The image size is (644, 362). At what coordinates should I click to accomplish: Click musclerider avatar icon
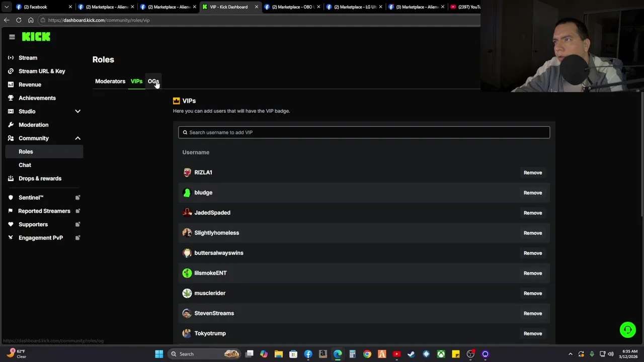[187, 293]
